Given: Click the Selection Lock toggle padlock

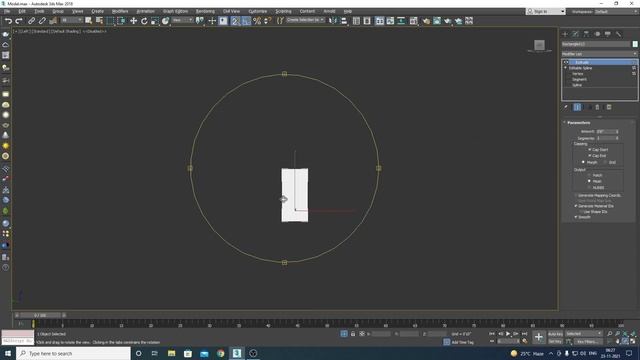Looking at the screenshot, I should point(353,334).
